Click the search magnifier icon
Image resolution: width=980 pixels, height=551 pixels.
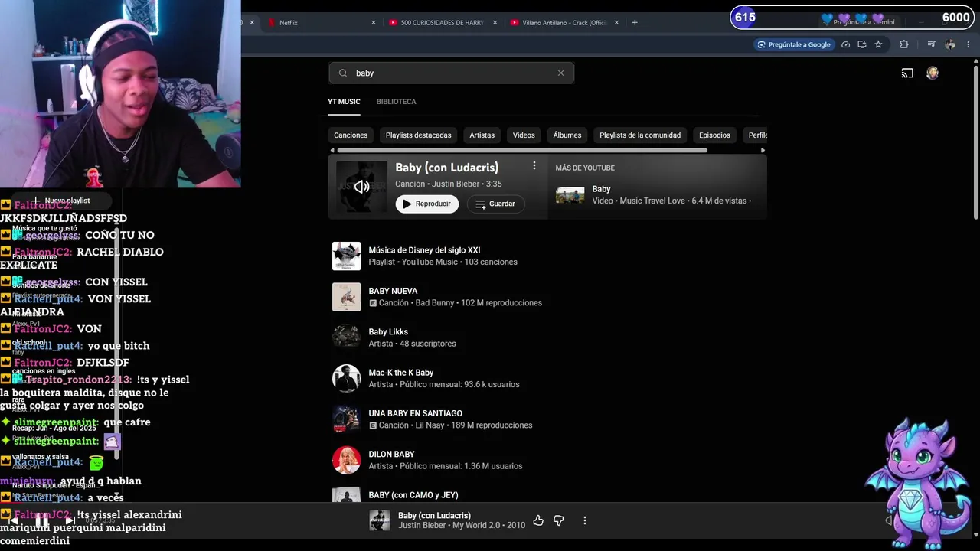point(343,73)
